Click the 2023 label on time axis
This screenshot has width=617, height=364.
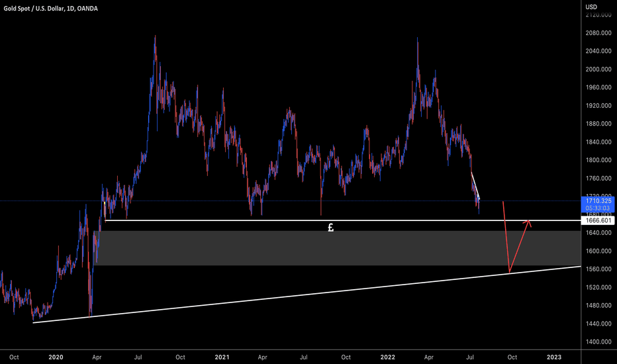pos(554,357)
